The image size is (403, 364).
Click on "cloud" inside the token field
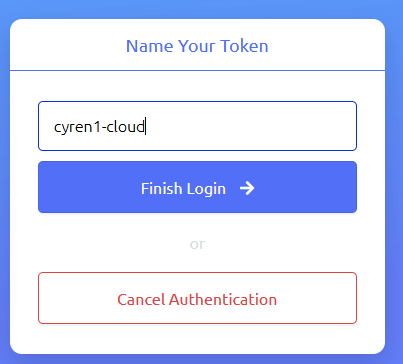click(x=126, y=127)
